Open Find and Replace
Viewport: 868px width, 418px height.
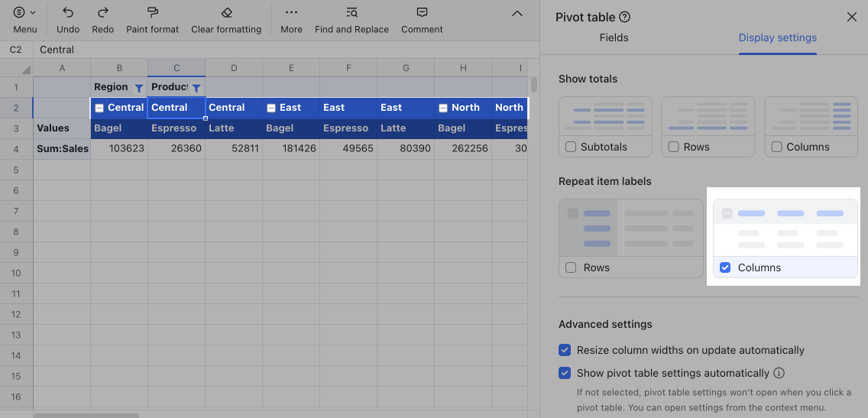point(351,13)
